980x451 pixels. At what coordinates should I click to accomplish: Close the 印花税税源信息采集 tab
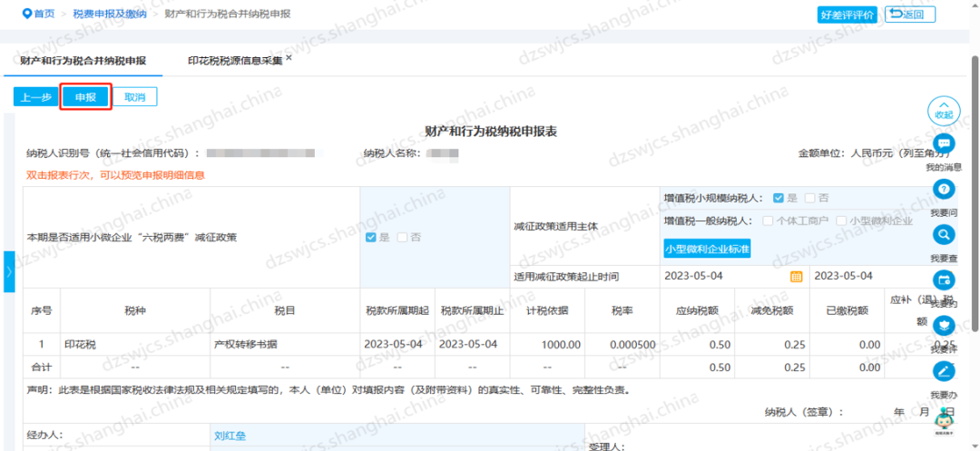click(x=289, y=58)
